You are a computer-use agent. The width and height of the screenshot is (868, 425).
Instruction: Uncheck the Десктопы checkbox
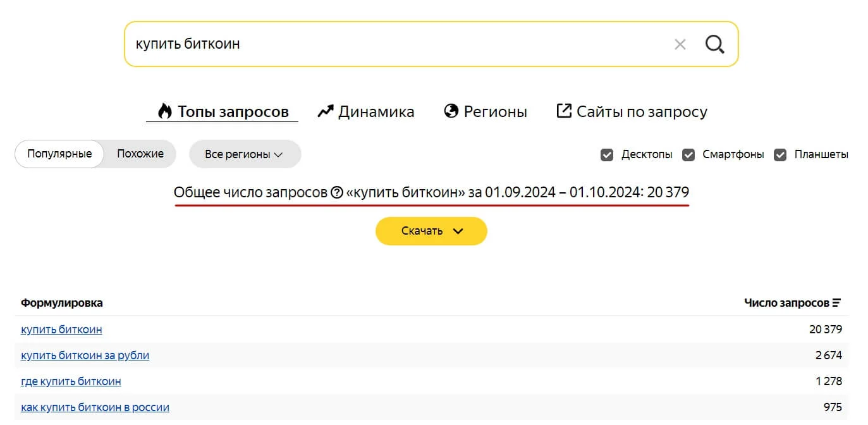pyautogui.click(x=607, y=155)
